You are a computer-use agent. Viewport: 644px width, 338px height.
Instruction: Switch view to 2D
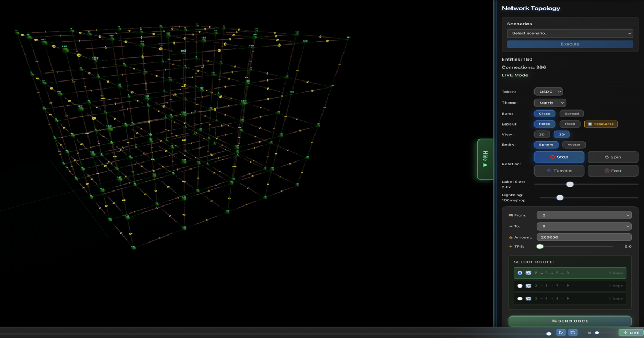coord(541,134)
